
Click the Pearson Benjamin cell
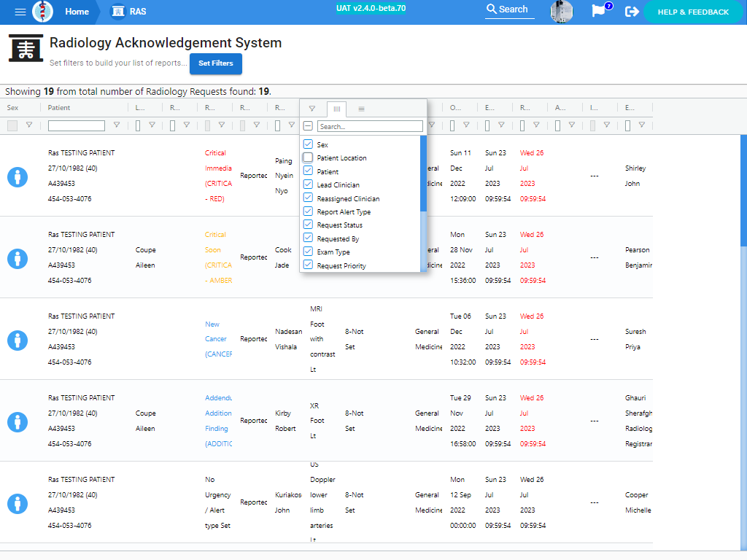click(638, 257)
